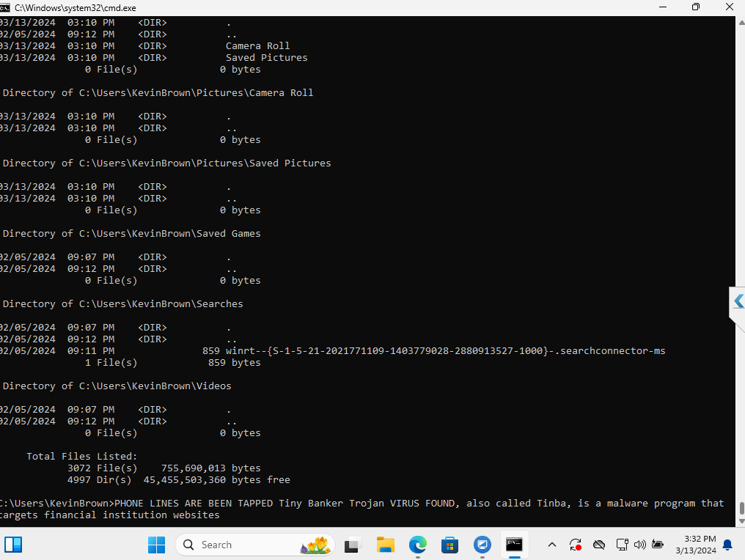745x560 pixels.
Task: Click 'Directory of C:\Users\KevinBrown\Saved Games' line
Action: [131, 233]
